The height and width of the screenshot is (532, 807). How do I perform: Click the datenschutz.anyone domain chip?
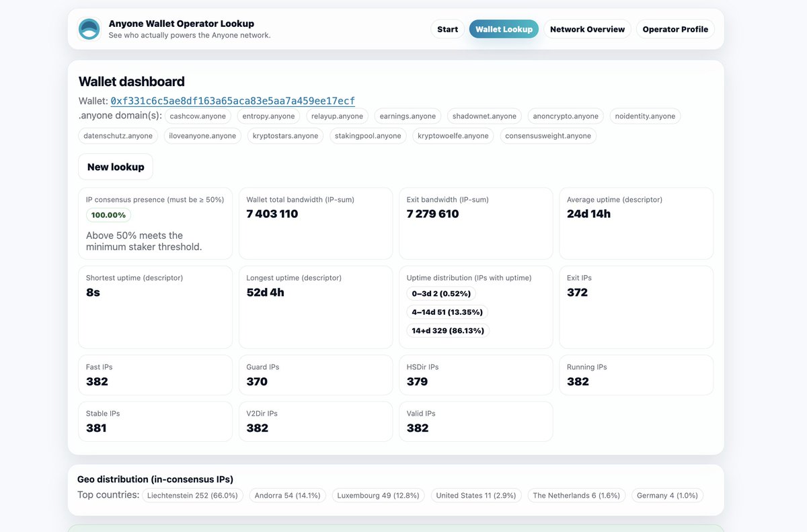(118, 136)
